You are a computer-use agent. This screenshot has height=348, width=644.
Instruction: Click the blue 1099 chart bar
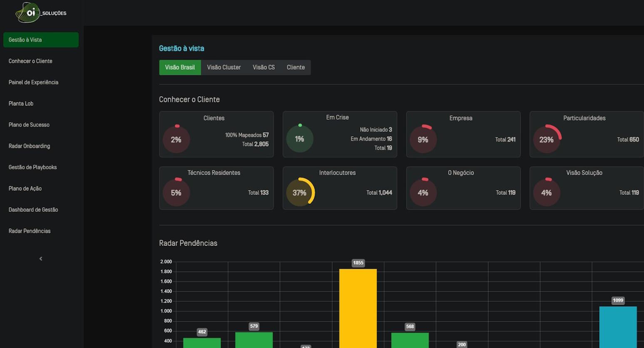click(618, 327)
